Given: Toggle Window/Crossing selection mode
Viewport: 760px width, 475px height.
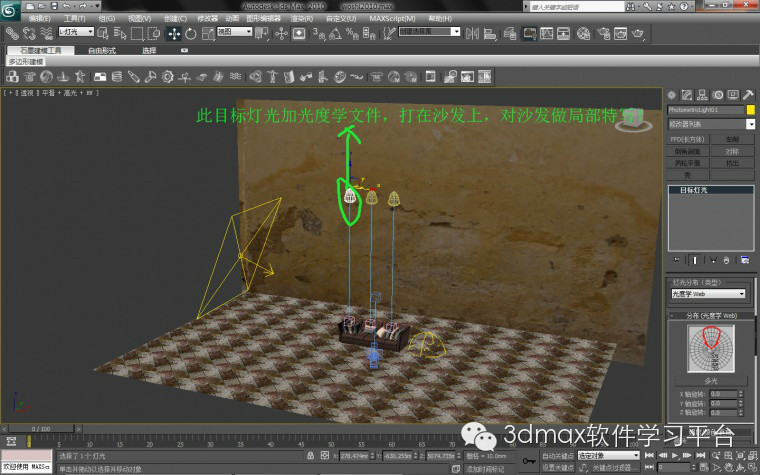Looking at the screenshot, I should tap(154, 33).
